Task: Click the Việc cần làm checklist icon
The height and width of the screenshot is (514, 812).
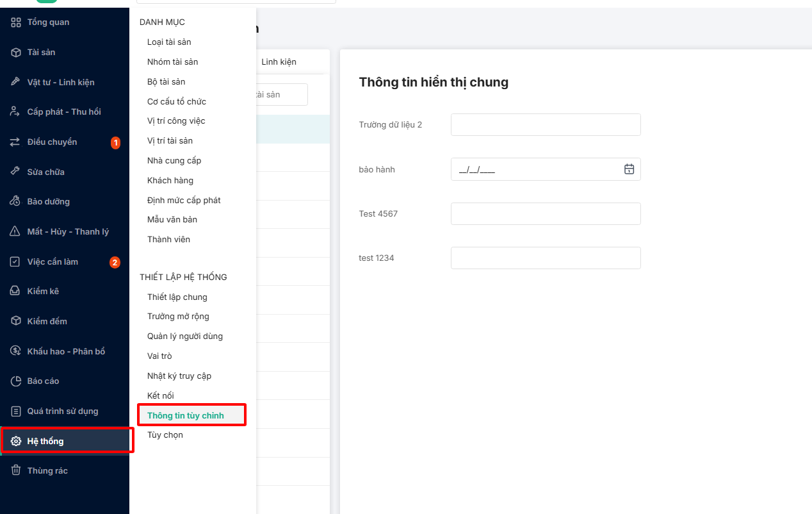Action: [16, 261]
